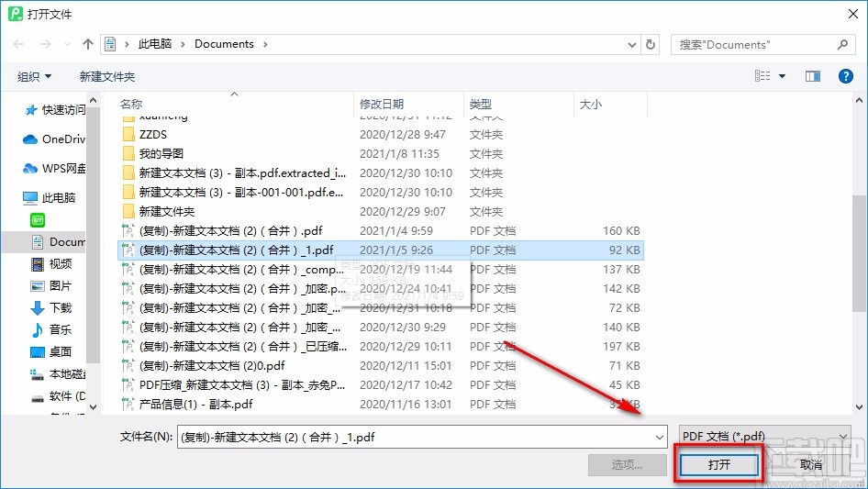Screen dimensions: 868x489
Task: Select file PDF压缩_新建文本文档 (3) - 副本_赤兔P...
Action: coord(381,385)
